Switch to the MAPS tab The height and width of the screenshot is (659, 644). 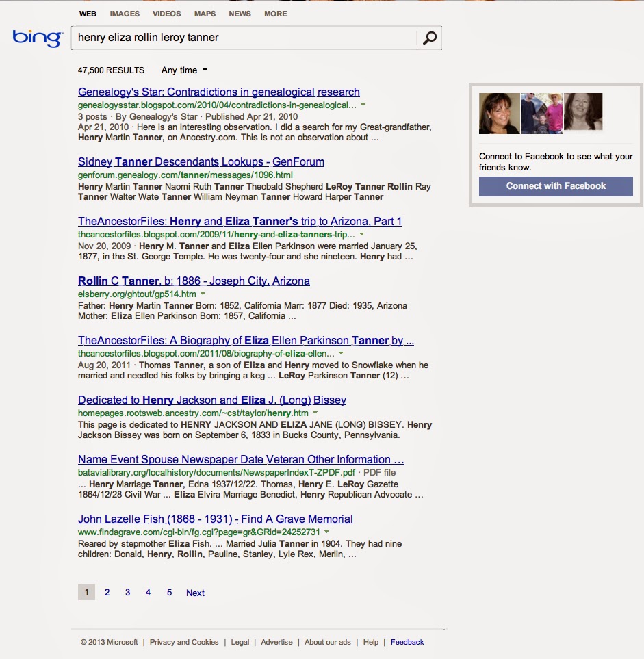point(205,14)
